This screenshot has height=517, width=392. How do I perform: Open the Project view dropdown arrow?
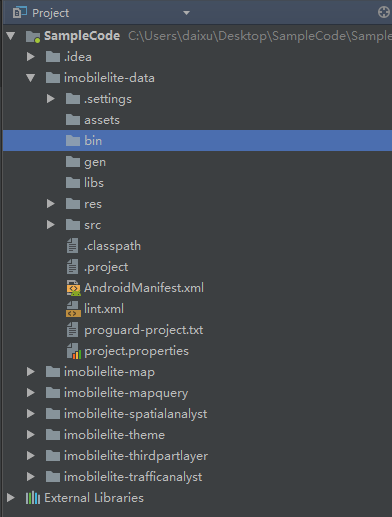tap(186, 13)
